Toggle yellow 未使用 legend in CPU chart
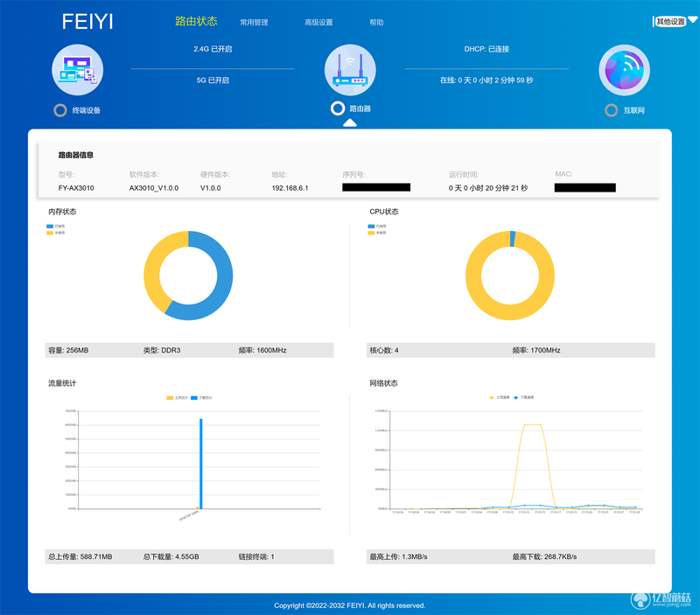The width and height of the screenshot is (700, 615). coord(377,233)
